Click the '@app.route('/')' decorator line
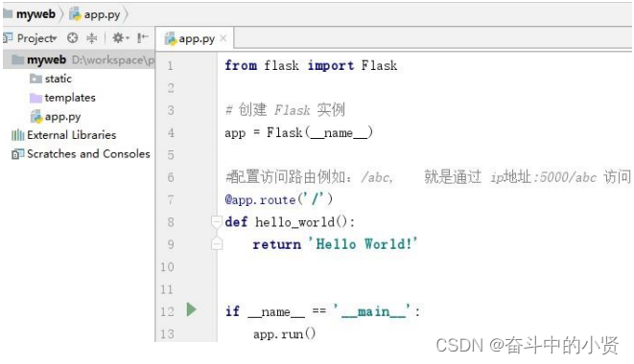The width and height of the screenshot is (634, 364). [x=278, y=199]
